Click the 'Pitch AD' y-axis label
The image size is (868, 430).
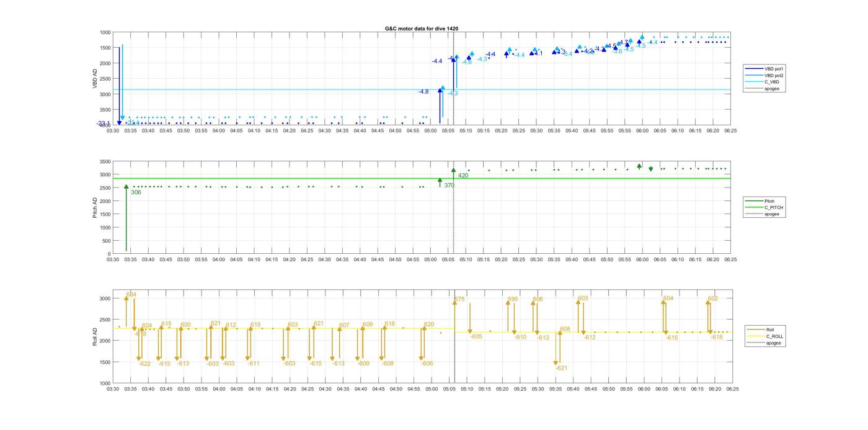click(x=95, y=207)
